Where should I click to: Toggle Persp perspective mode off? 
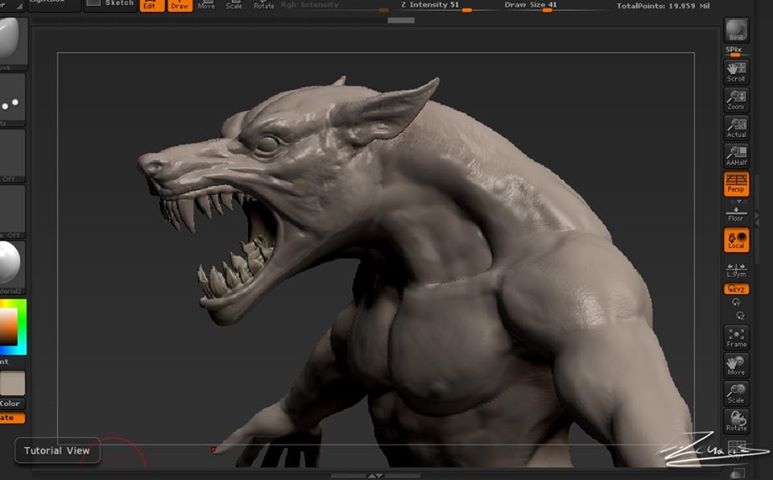click(x=736, y=183)
